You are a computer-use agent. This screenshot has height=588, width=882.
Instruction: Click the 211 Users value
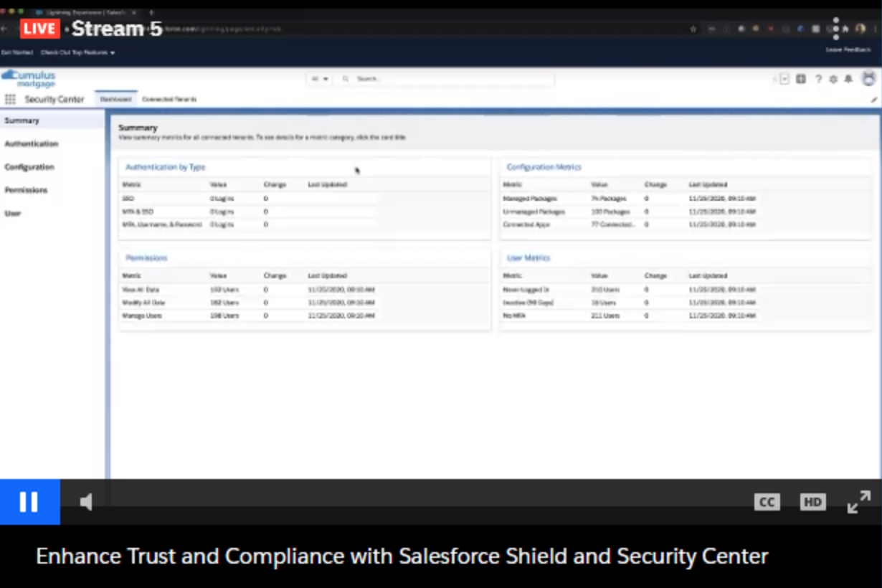[605, 316]
